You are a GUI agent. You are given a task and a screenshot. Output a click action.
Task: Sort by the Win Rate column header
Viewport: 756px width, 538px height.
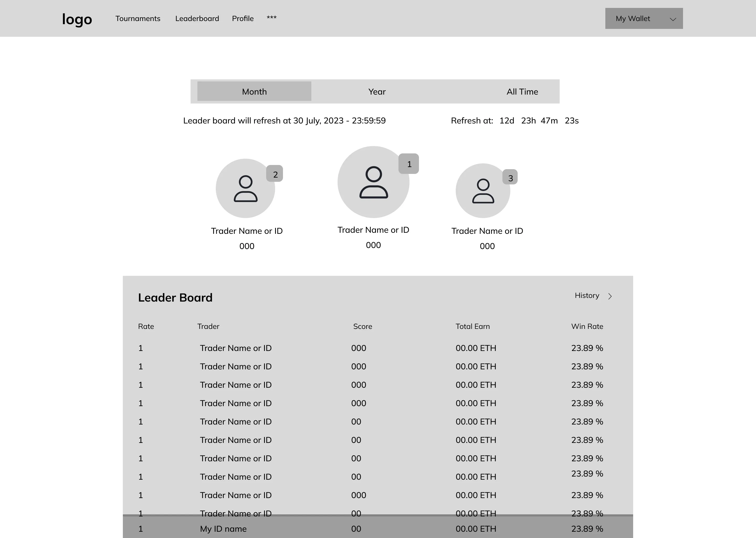pos(587,326)
